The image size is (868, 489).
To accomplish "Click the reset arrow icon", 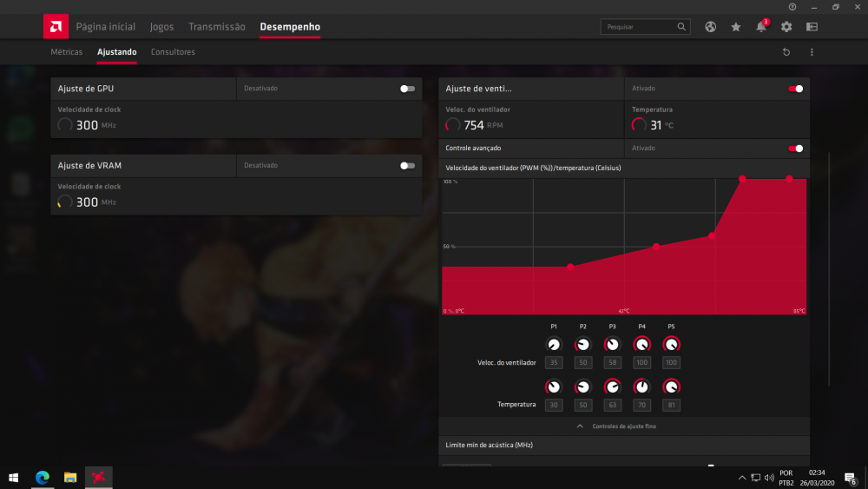I will pos(786,52).
